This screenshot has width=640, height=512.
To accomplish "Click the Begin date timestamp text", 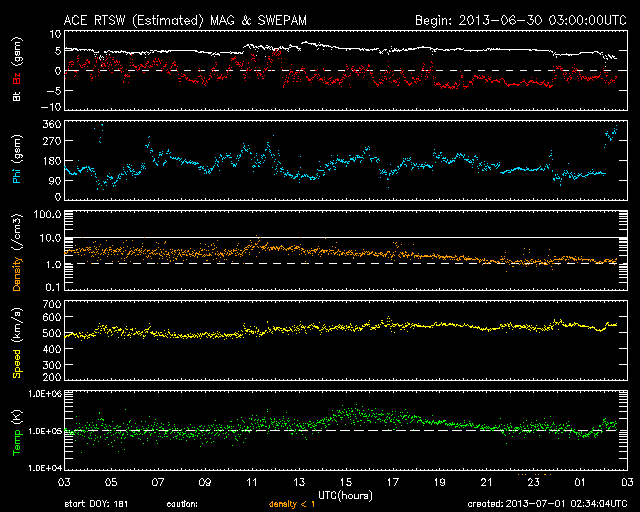I will pos(520,20).
